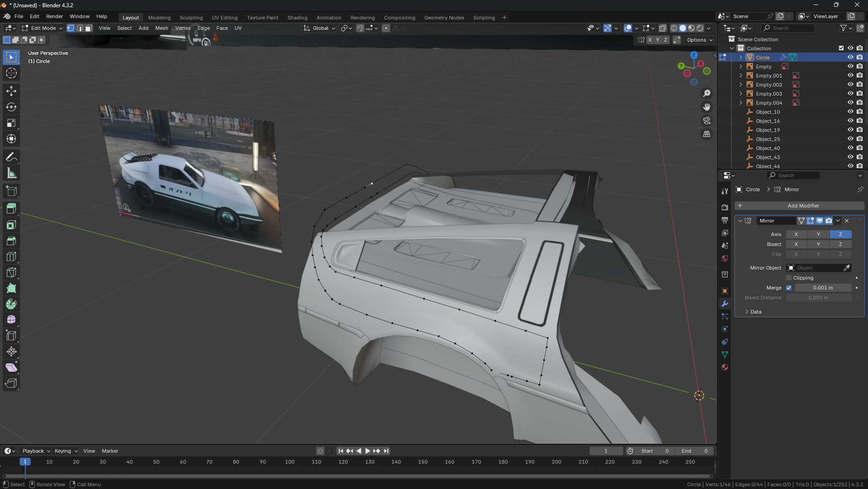868x489 pixels.
Task: Click the 3D cursor tool
Action: 11,73
